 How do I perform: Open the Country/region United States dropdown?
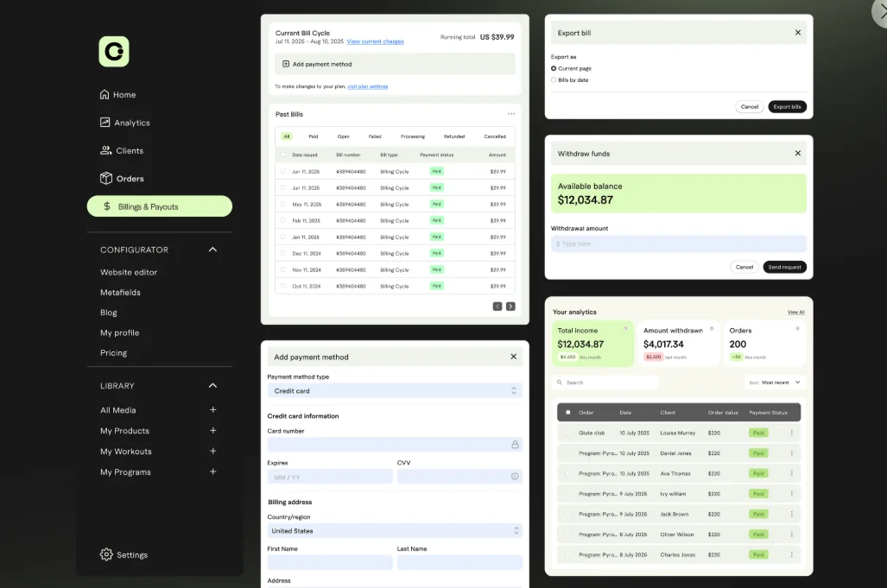[x=395, y=530]
